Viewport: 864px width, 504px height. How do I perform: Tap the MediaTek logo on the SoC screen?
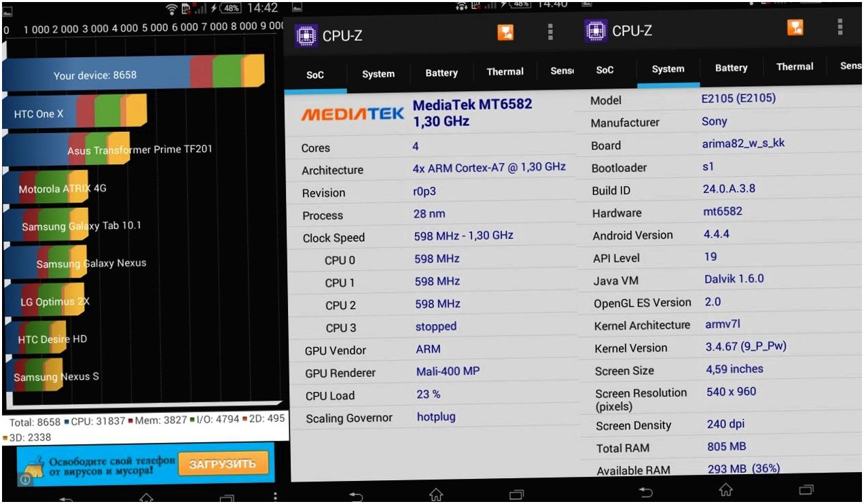tap(353, 114)
